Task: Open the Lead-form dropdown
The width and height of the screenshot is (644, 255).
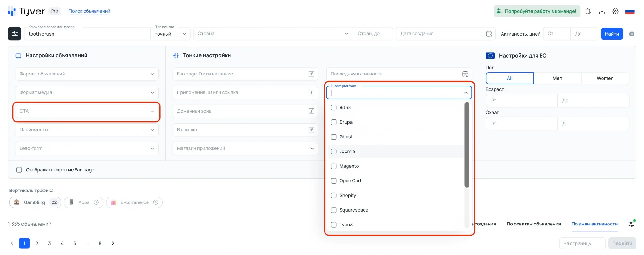Action: pyautogui.click(x=87, y=148)
